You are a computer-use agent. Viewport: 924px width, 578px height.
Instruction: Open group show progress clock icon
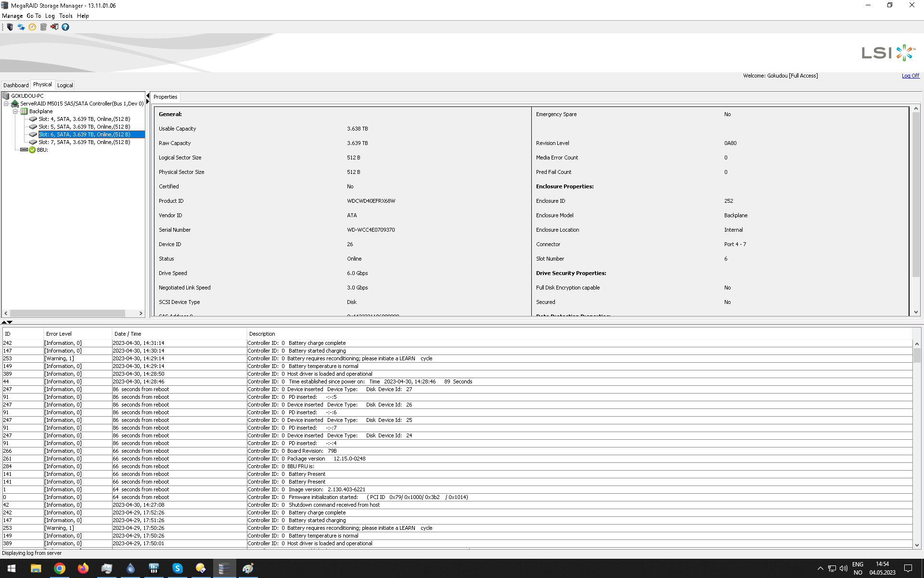point(32,27)
